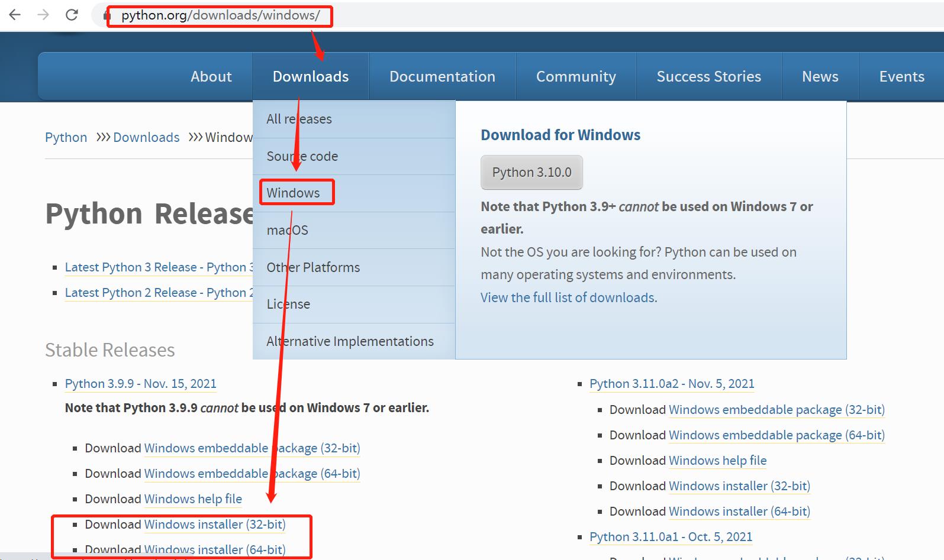Open the Downloads nav menu
944x560 pixels.
click(311, 76)
